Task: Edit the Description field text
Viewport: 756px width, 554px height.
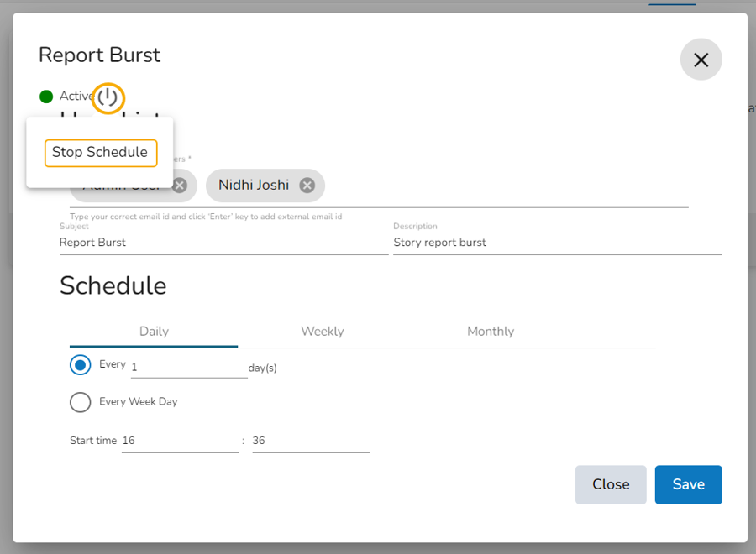Action: (556, 243)
